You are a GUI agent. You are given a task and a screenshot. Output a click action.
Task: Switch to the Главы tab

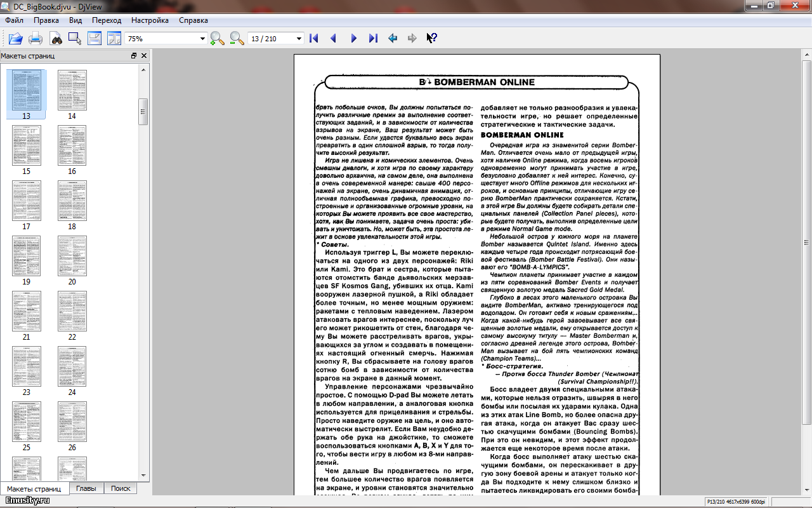pos(86,488)
